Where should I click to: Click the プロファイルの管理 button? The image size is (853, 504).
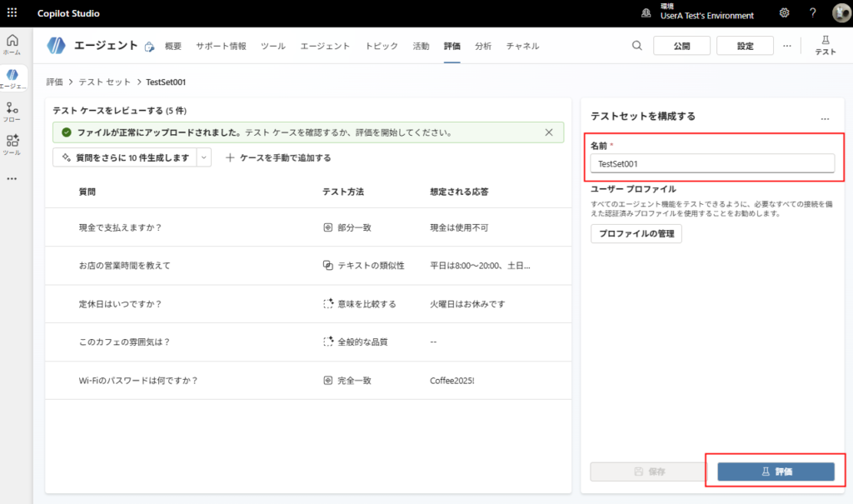click(x=636, y=233)
